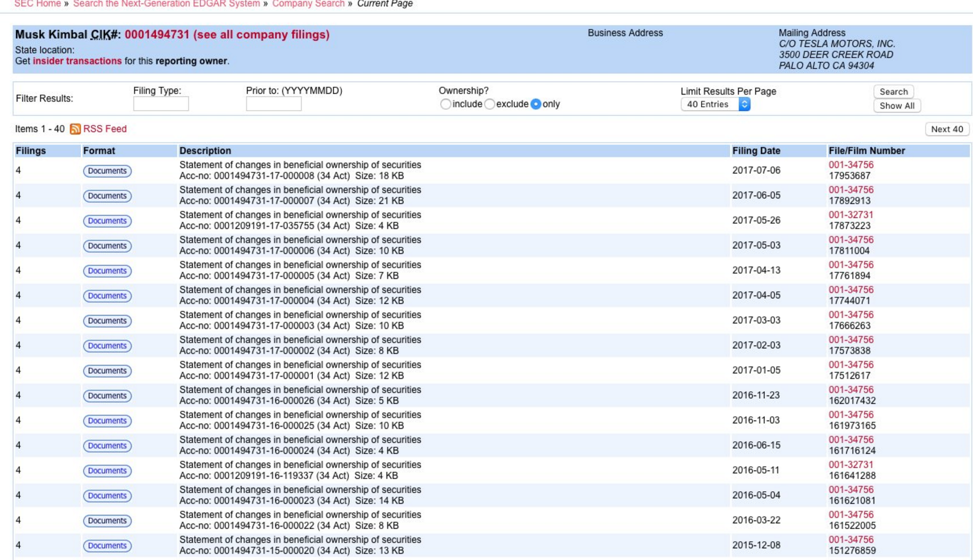
Task: Open file number link above 17761894
Action: click(x=851, y=265)
